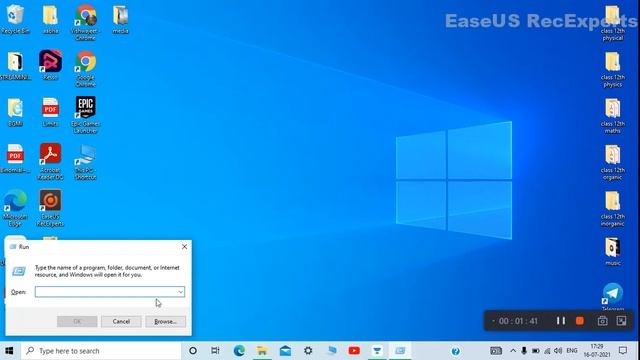Select the Vishwajeet Chrome shortcut
This screenshot has width=640, height=360.
coord(85,22)
